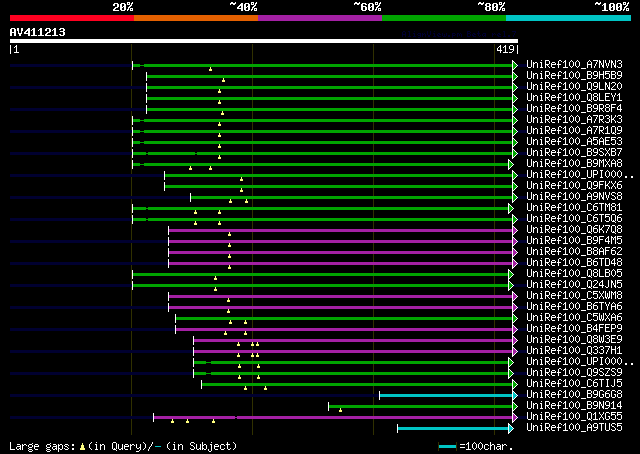Click the purple alignment bar for Q6K7Q8
The image size is (640, 454).
[x=341, y=230]
